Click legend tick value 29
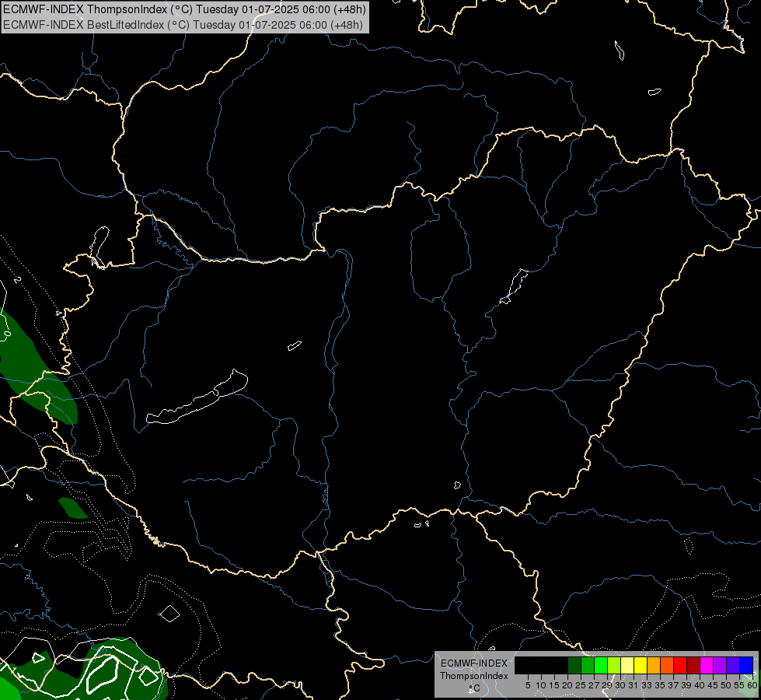 click(x=608, y=685)
